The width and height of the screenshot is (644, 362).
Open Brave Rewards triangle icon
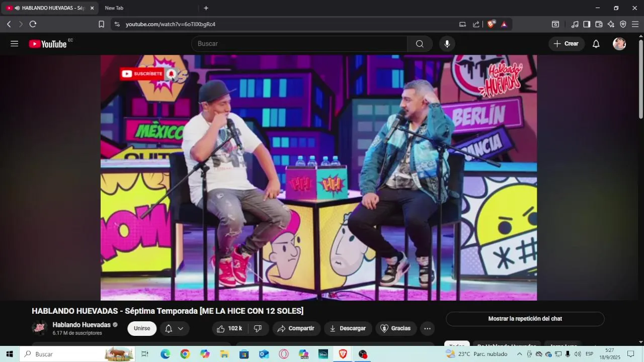click(504, 24)
